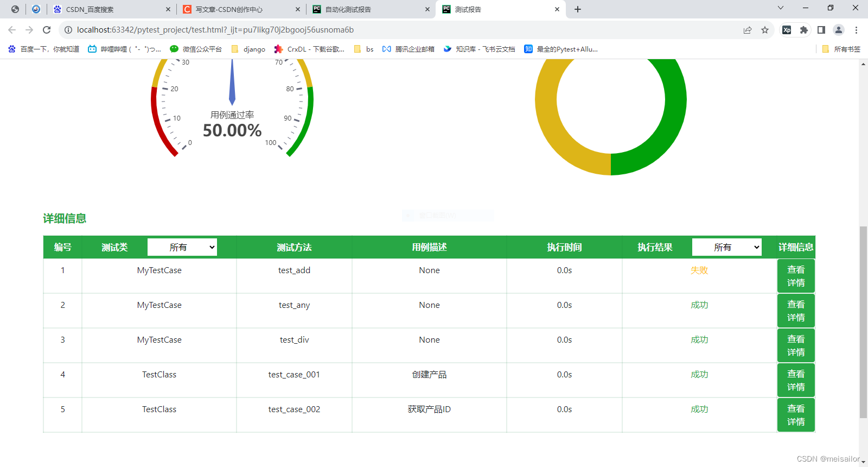
Task: Bookmark this tab with the star icon
Action: (x=765, y=30)
